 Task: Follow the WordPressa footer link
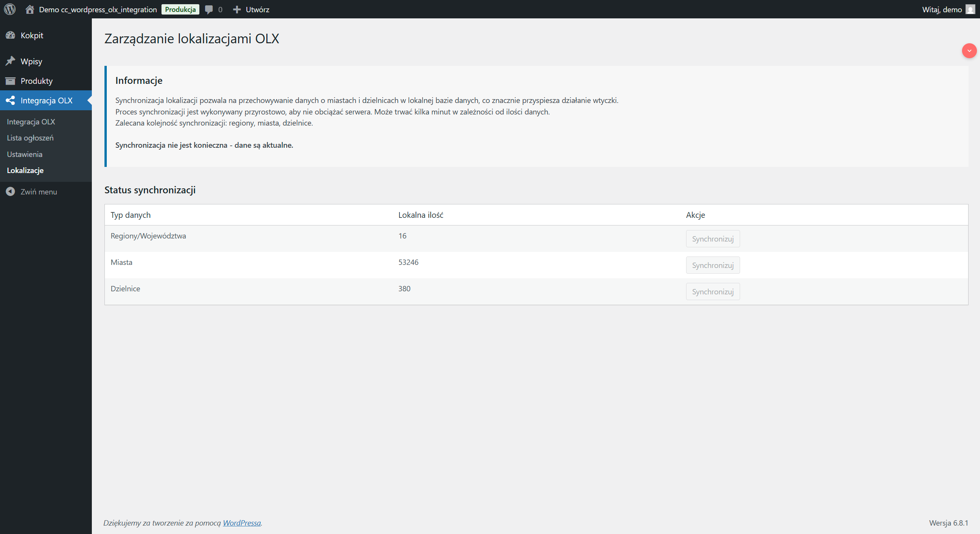[x=242, y=523]
